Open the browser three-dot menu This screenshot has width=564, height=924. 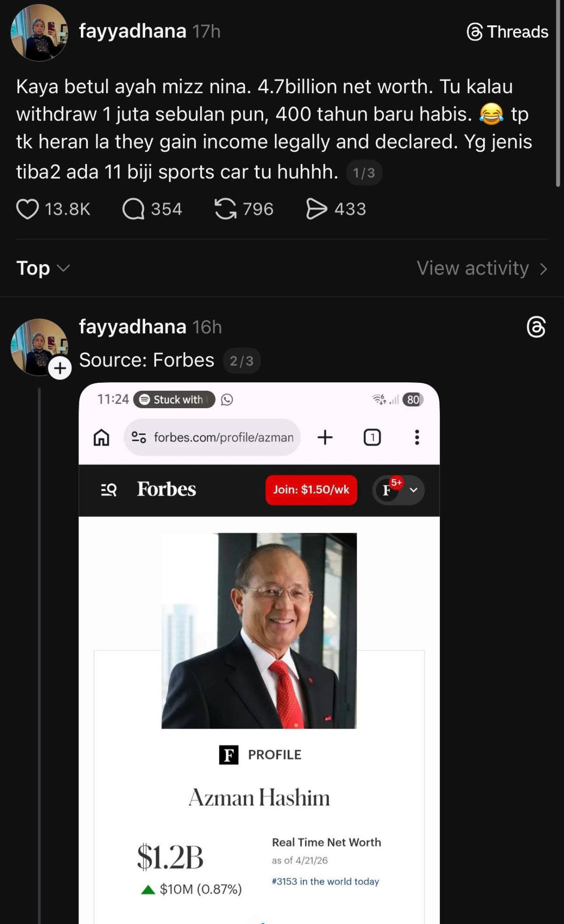click(416, 437)
